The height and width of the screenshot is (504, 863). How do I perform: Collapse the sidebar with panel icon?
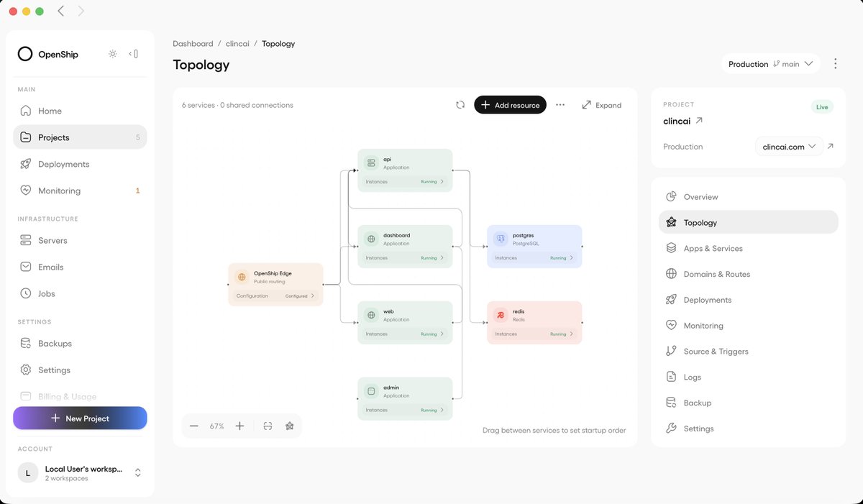134,54
